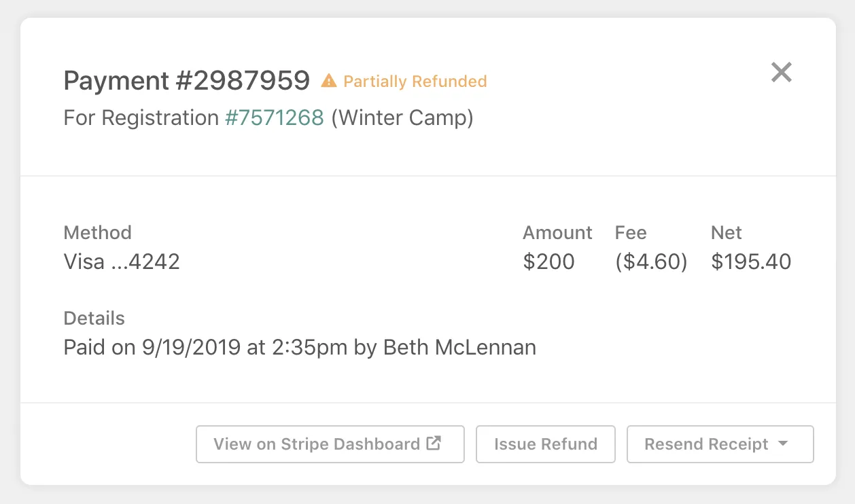Click the Method field label

(97, 233)
